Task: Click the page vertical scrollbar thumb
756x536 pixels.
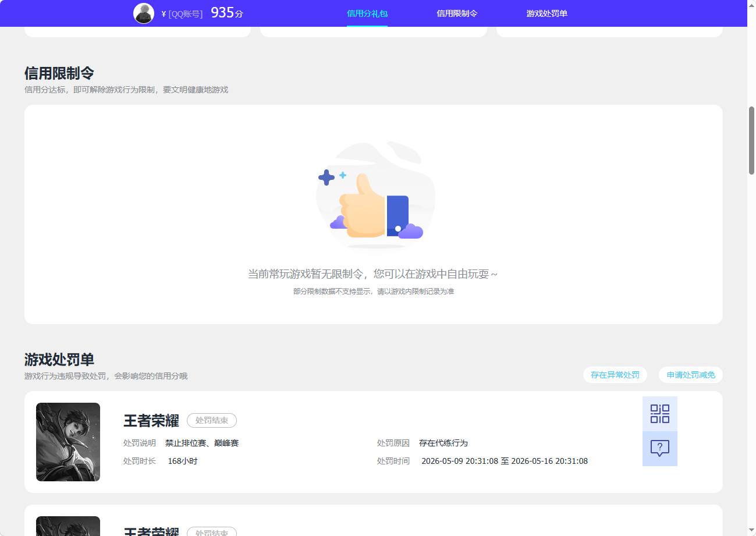Action: click(751, 140)
